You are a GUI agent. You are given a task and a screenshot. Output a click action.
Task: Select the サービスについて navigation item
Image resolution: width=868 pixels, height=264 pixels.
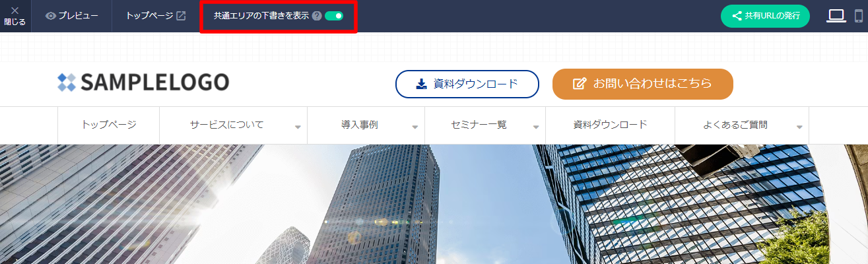227,125
